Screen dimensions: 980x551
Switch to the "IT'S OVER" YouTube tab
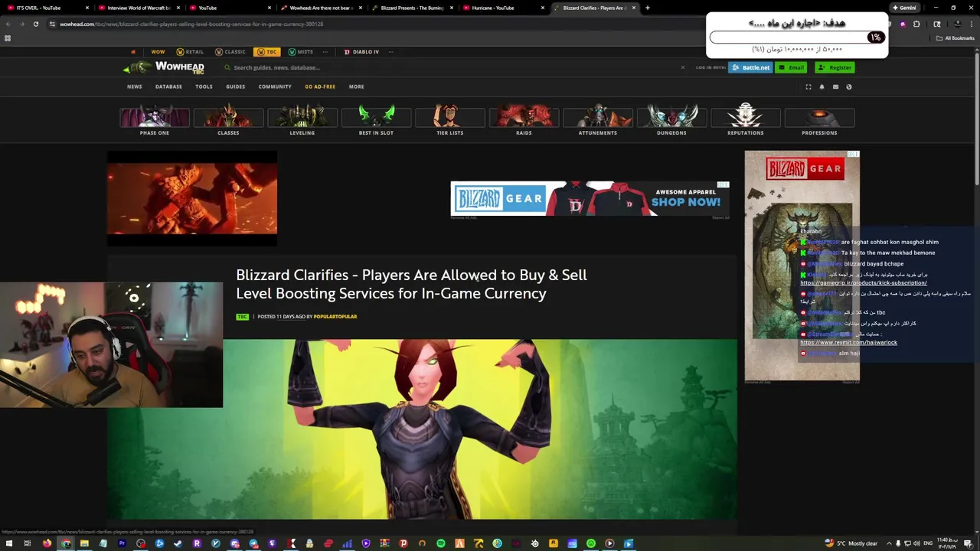[x=48, y=8]
